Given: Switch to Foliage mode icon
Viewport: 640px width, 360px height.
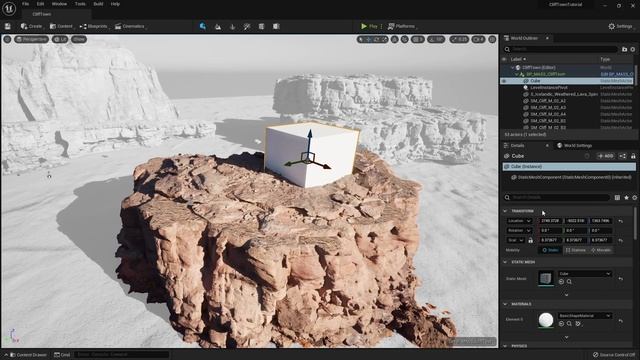Looking at the screenshot, I should pos(232,27).
